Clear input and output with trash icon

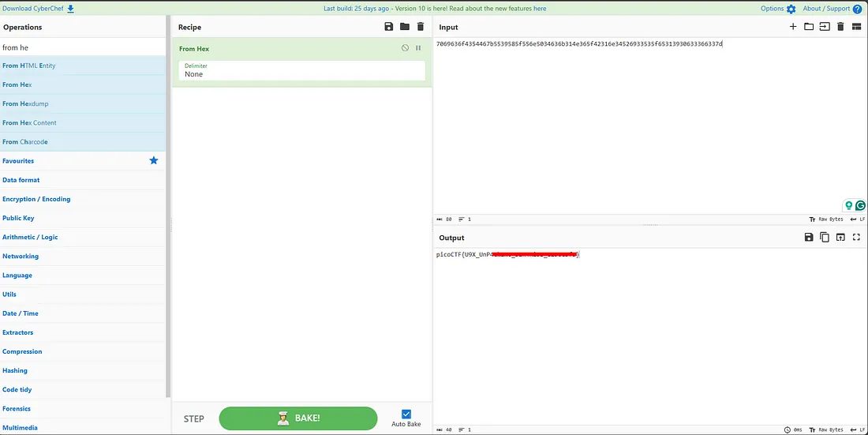point(840,27)
